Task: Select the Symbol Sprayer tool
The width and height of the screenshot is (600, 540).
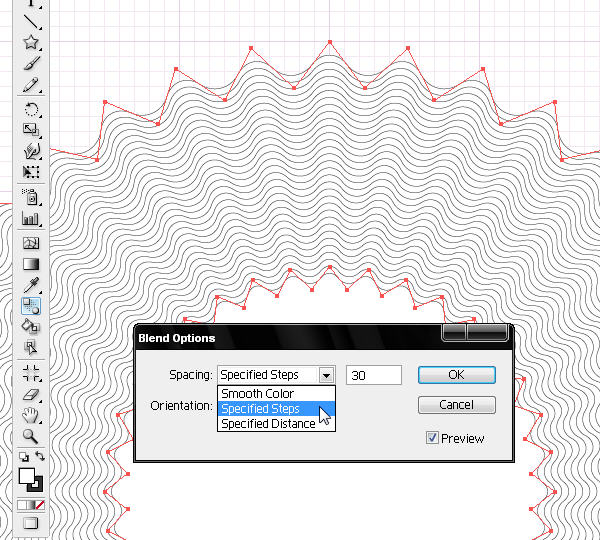Action: (31, 197)
